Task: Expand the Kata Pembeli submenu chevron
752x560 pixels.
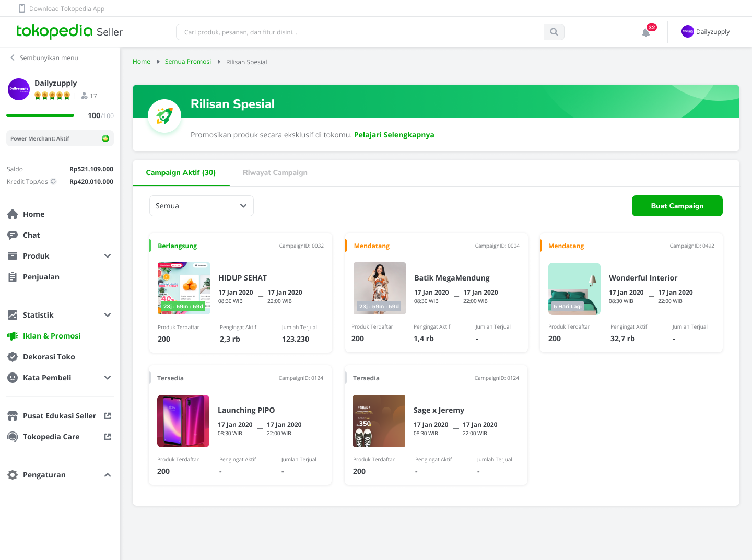Action: (108, 378)
